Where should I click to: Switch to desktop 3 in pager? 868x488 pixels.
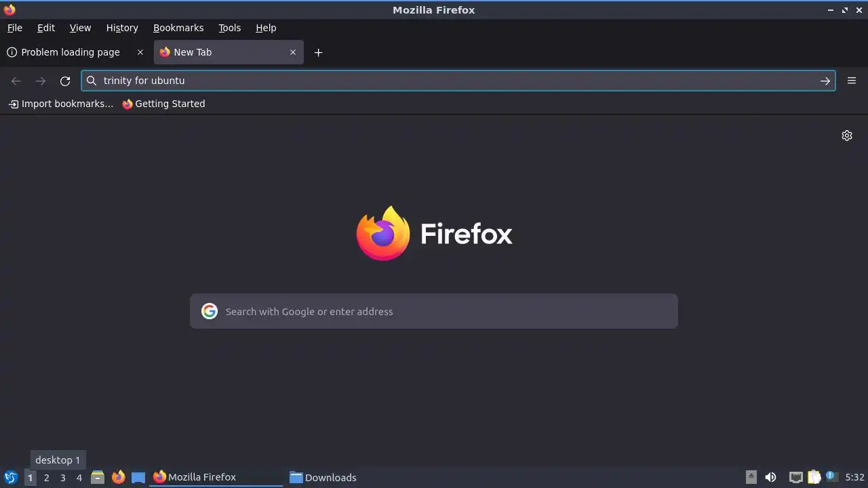62,477
